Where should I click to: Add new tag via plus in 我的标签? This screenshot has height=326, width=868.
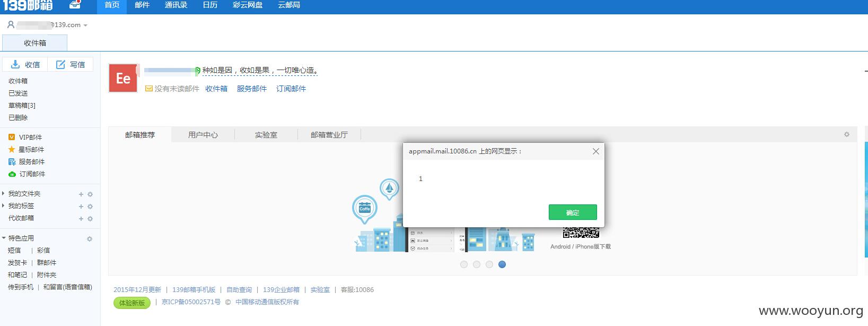tap(81, 207)
